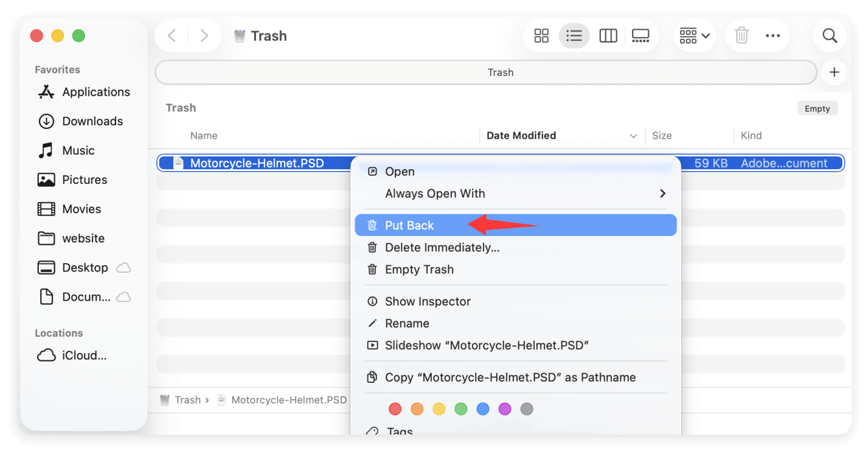Switch to column view
Image resolution: width=868 pixels, height=451 pixels.
coord(608,35)
